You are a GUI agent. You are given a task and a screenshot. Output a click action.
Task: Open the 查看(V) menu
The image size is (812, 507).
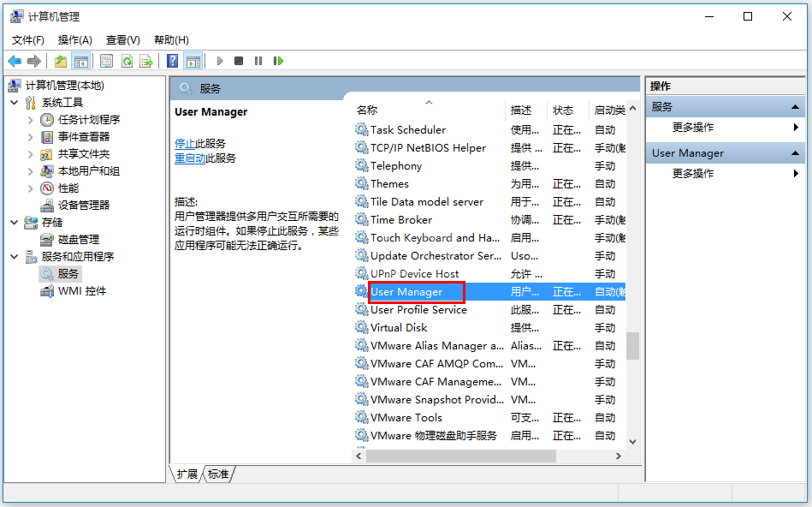[x=122, y=40]
